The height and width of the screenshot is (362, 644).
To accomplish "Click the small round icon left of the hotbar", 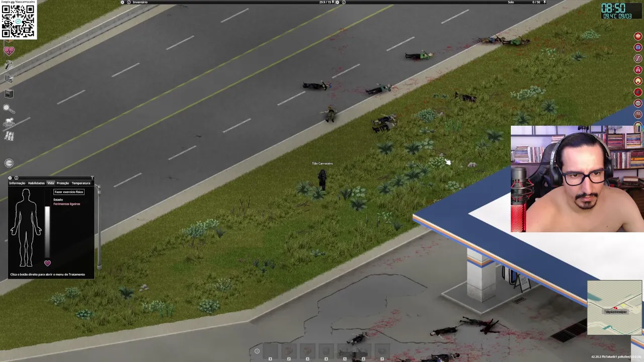I will (257, 351).
